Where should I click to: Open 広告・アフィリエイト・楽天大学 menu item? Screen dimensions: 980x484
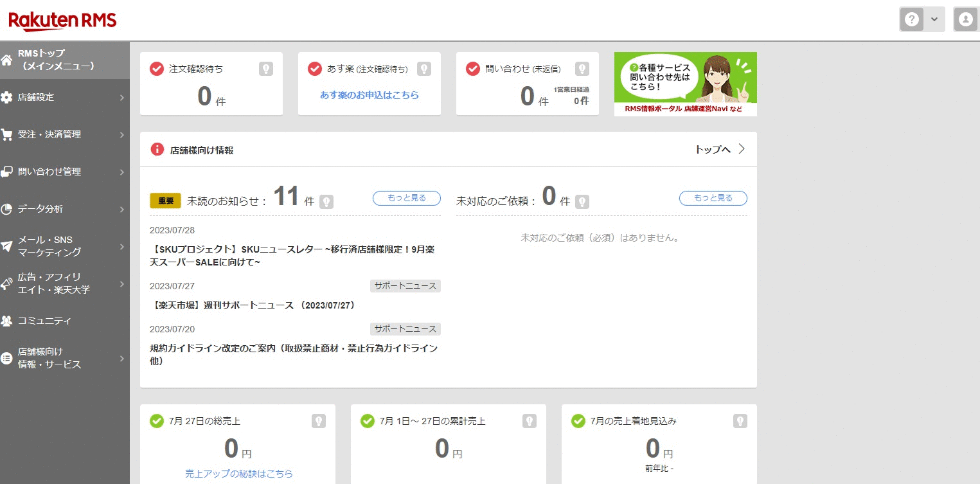click(65, 284)
